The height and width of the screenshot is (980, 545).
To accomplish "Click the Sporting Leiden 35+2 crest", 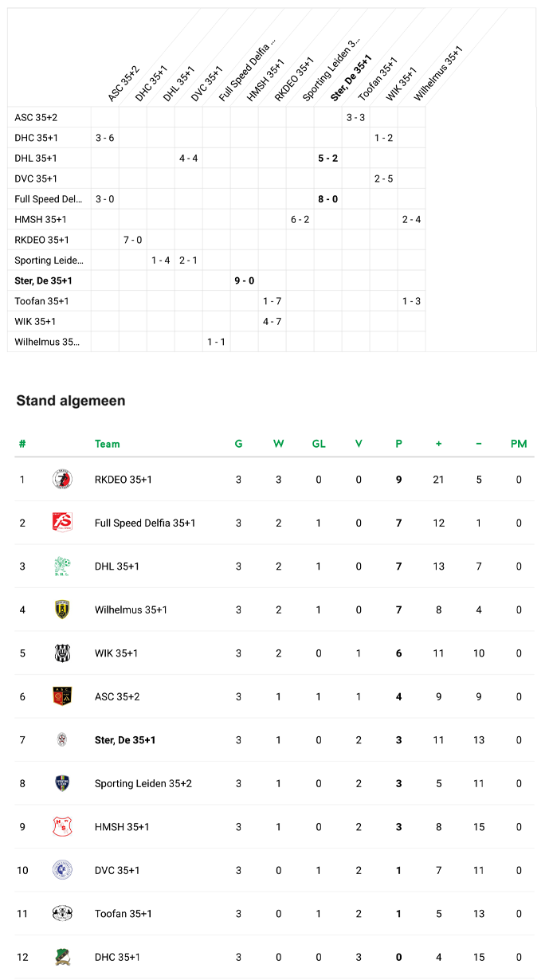I will 63,783.
